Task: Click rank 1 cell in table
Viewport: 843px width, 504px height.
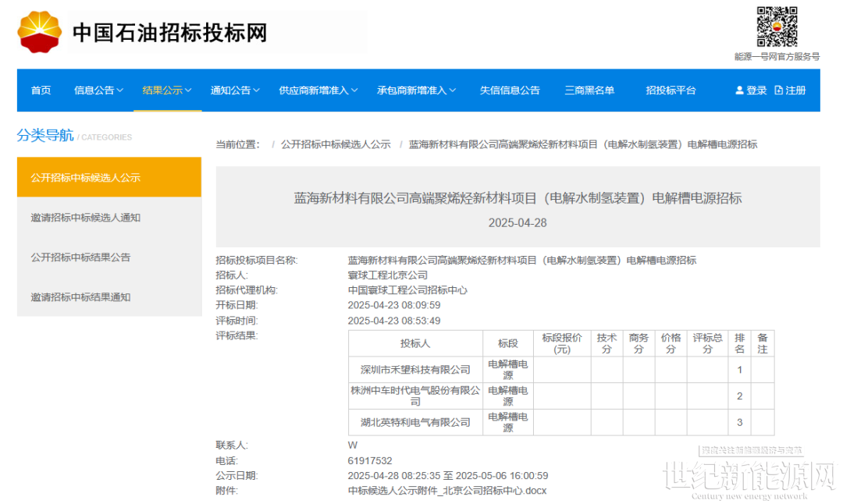Action: pyautogui.click(x=740, y=370)
